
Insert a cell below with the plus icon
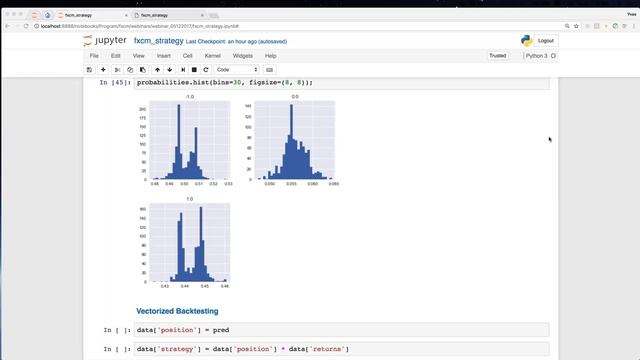[x=103, y=70]
